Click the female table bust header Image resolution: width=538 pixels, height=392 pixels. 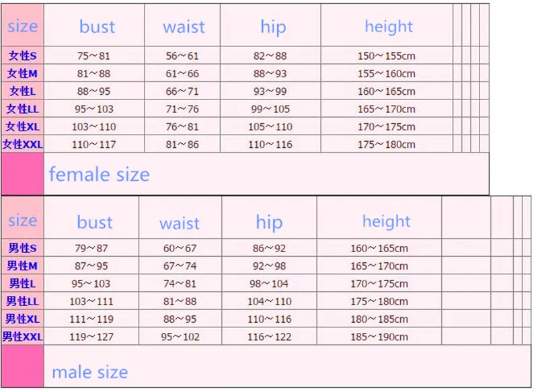97,27
